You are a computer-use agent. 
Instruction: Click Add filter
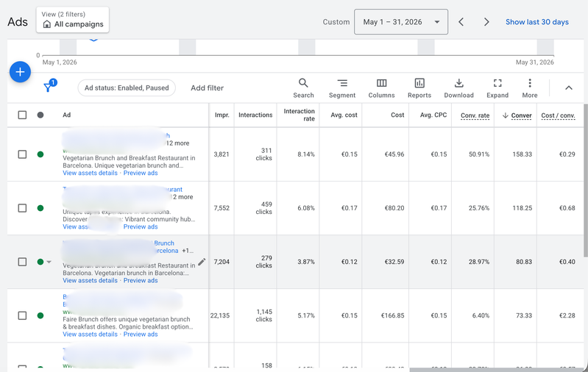pos(207,87)
